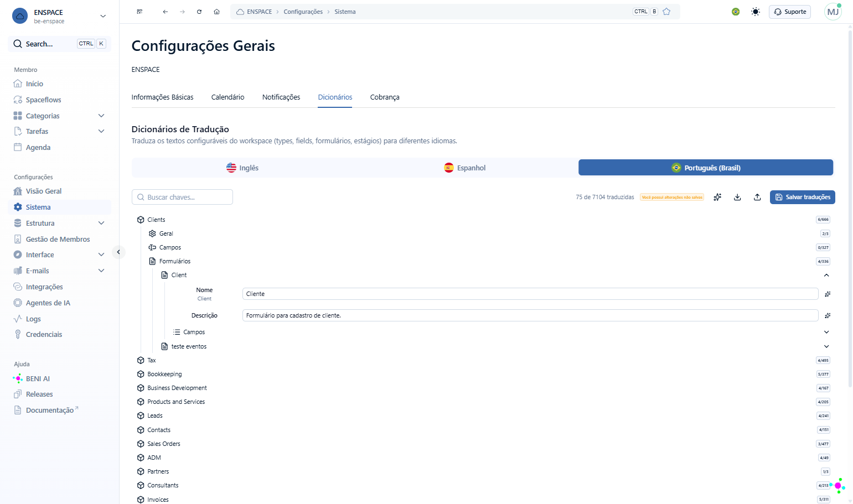Click Configurações in the breadcrumb
Viewport: 853px width, 504px height.
(303, 12)
